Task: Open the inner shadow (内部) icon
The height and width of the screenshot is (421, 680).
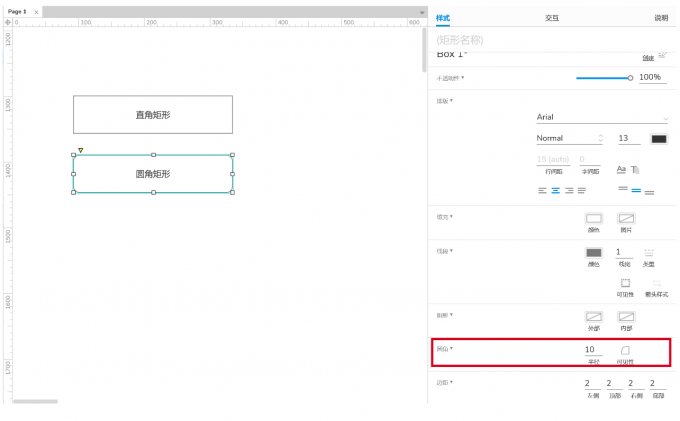Action: pos(626,317)
